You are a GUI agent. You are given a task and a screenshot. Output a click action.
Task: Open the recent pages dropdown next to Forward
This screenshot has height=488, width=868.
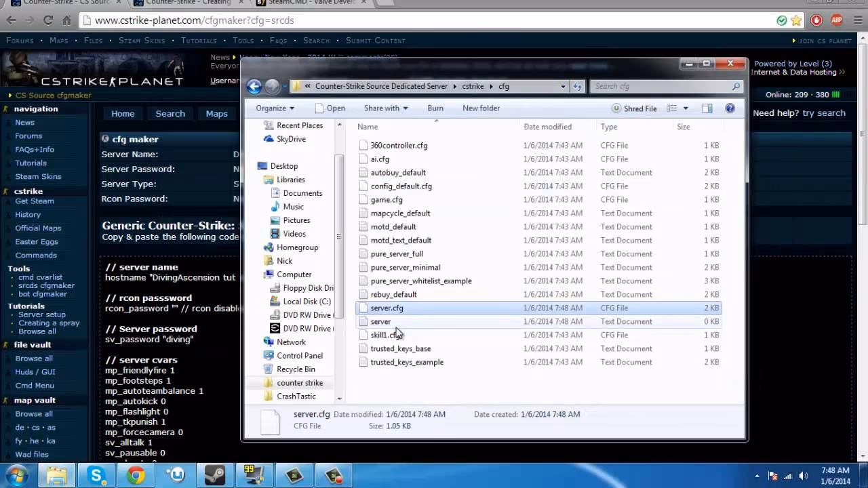pyautogui.click(x=284, y=87)
